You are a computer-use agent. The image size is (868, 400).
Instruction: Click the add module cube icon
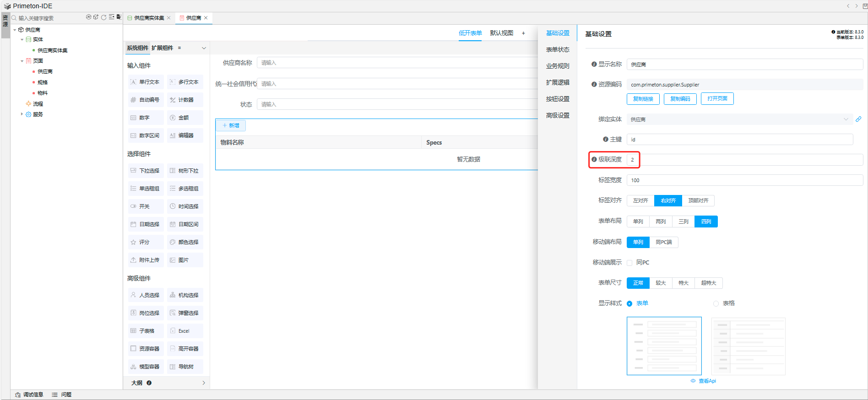tap(96, 17)
